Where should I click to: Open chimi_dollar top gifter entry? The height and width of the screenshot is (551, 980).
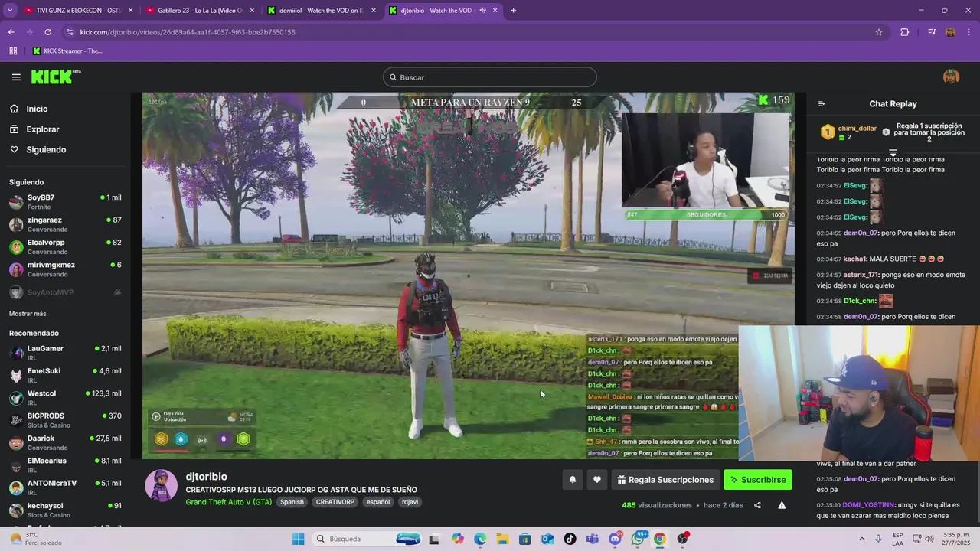[x=849, y=132]
